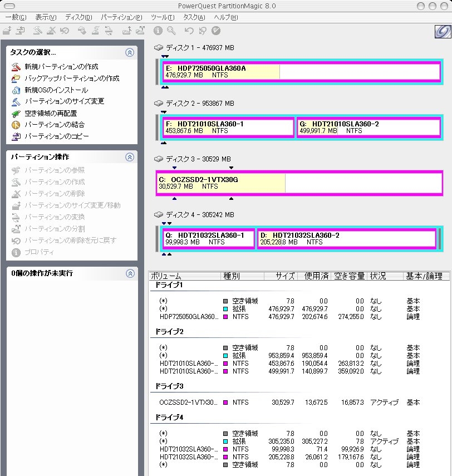The width and height of the screenshot is (452, 476).
Task: Select the G: HDT21010SLA360-2 partition on the disk map
Action: (x=369, y=127)
